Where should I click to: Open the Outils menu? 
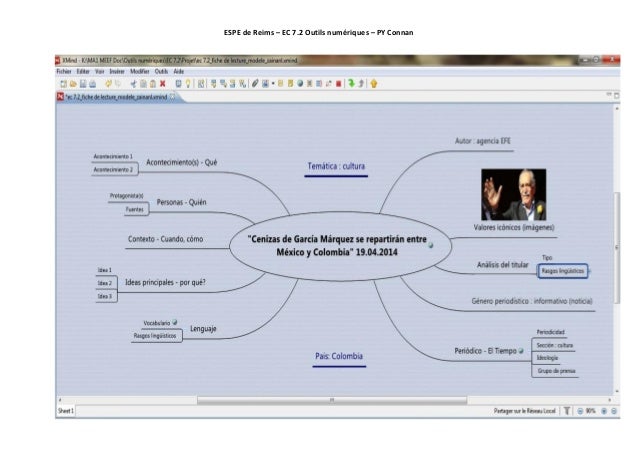coord(161,71)
